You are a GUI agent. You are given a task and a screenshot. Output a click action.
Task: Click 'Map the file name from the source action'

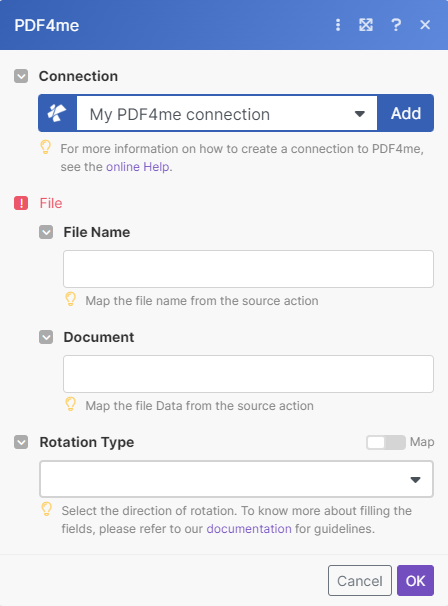(202, 301)
